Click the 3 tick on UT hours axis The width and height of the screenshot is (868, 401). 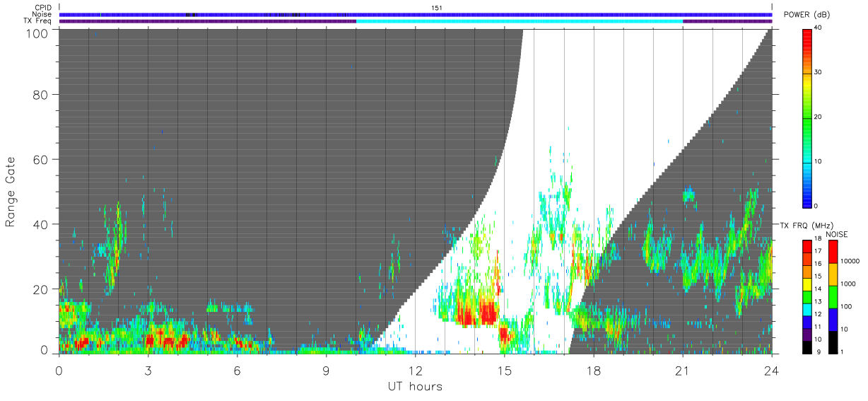(148, 370)
